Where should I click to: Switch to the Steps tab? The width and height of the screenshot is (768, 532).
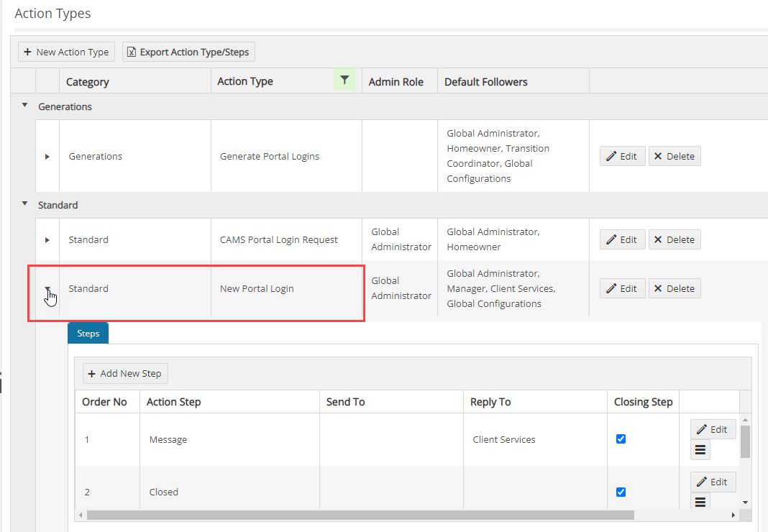(88, 333)
